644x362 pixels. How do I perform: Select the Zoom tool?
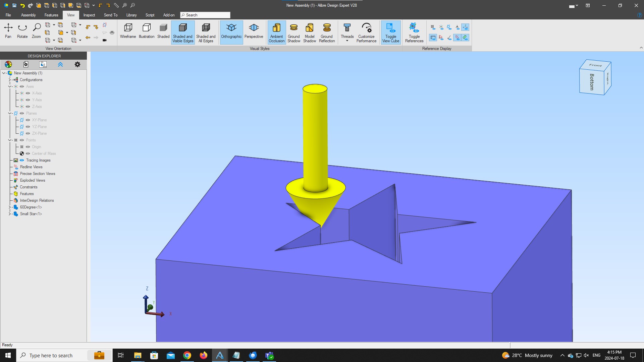point(36,31)
